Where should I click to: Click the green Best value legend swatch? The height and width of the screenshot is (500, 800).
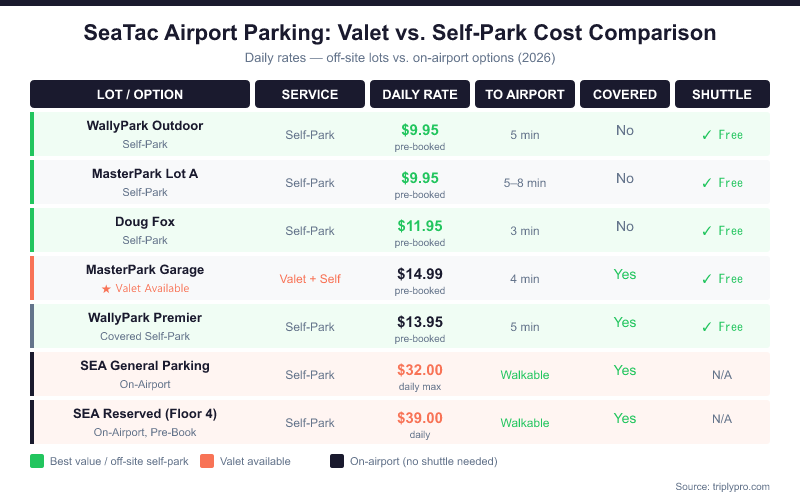37,461
